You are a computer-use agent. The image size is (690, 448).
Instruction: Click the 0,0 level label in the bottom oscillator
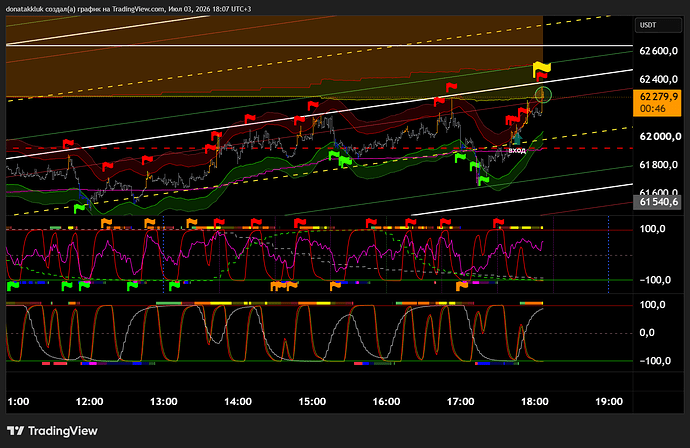click(647, 333)
